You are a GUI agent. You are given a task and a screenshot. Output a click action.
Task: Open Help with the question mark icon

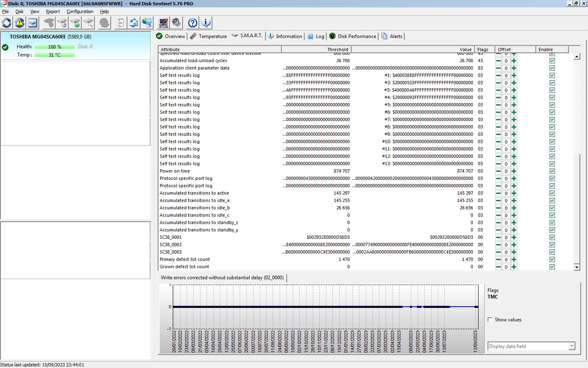[x=193, y=23]
